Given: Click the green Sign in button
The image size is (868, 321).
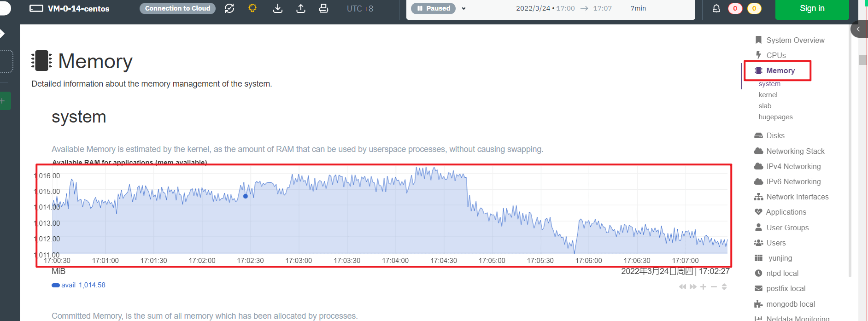Looking at the screenshot, I should coord(812,8).
